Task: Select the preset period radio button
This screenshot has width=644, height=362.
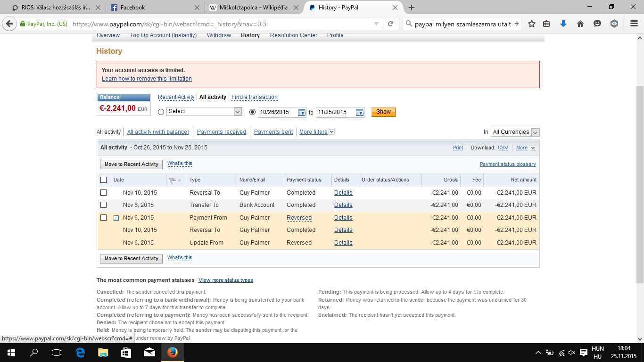Action: coord(161,112)
